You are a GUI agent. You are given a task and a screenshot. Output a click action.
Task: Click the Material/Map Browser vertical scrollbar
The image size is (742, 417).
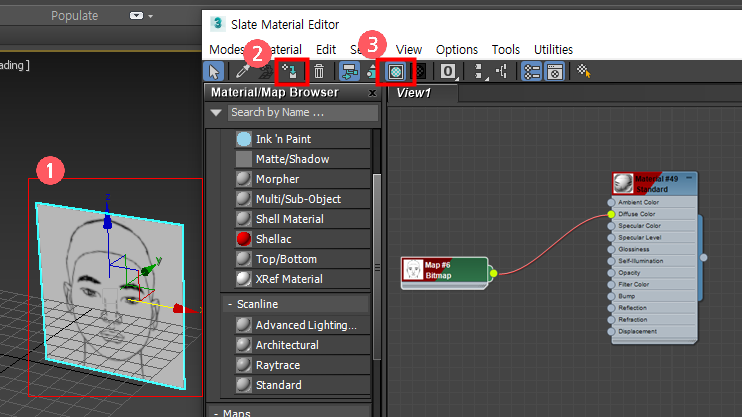[377, 267]
